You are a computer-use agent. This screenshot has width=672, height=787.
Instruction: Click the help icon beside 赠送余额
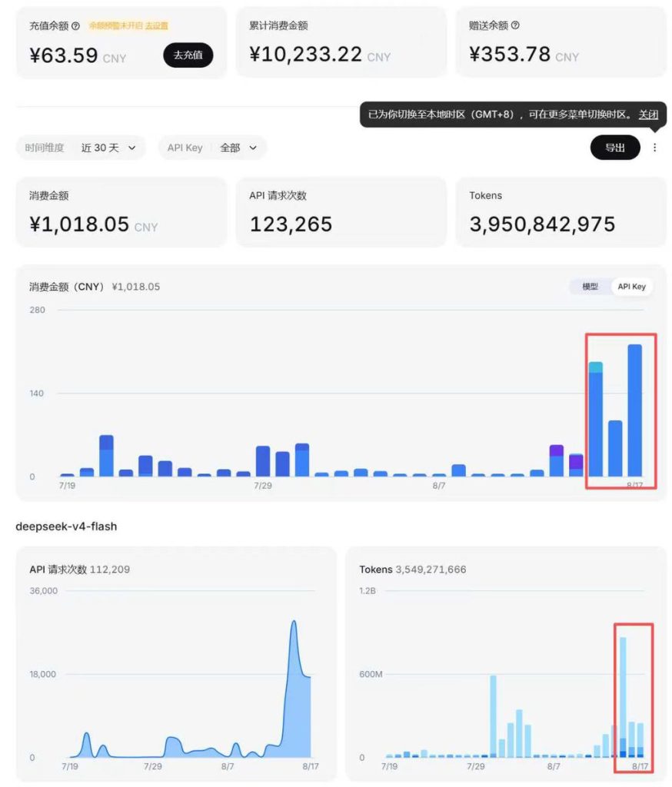515,25
